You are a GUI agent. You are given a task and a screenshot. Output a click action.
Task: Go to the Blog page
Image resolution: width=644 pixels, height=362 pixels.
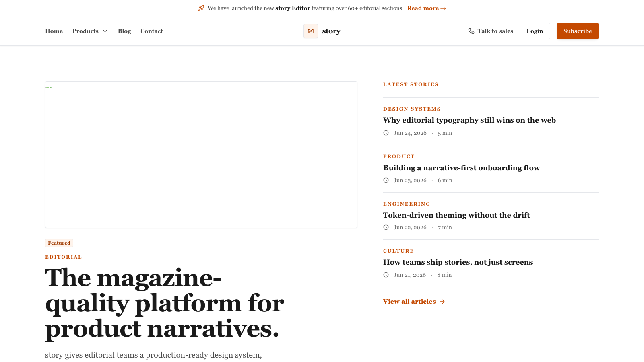pyautogui.click(x=124, y=31)
